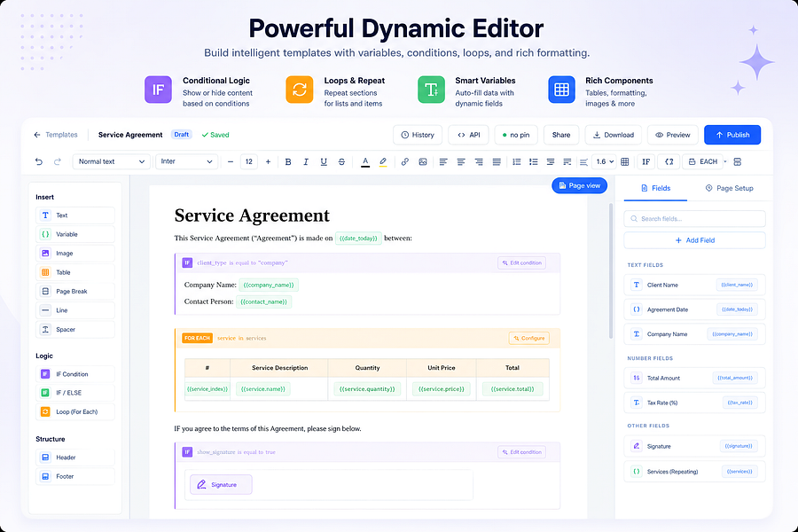Click the curly braces variable toolbar button
Screen dimensions: 798x532
tap(669, 162)
